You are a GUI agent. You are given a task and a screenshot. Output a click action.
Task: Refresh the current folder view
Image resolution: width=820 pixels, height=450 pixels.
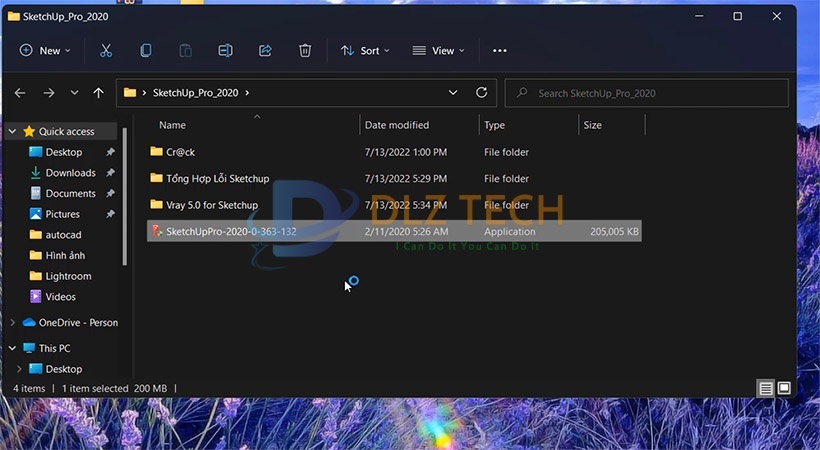coord(481,93)
